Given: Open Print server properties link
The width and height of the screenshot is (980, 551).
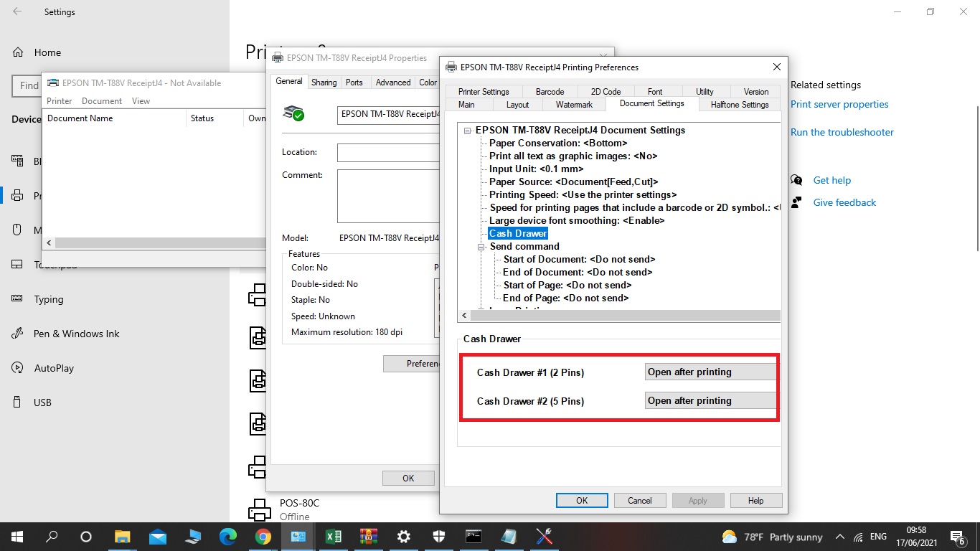Looking at the screenshot, I should coord(839,104).
